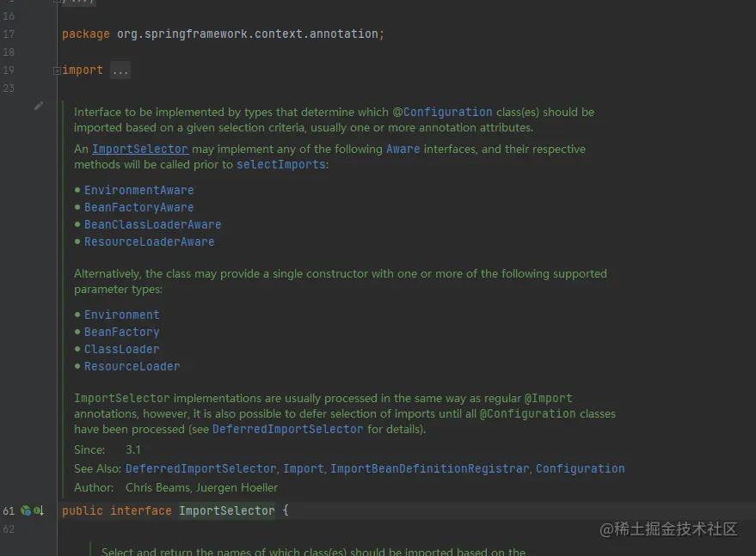This screenshot has width=756, height=556.
Task: Click the '...' folded imports placeholder
Action: pyautogui.click(x=120, y=70)
